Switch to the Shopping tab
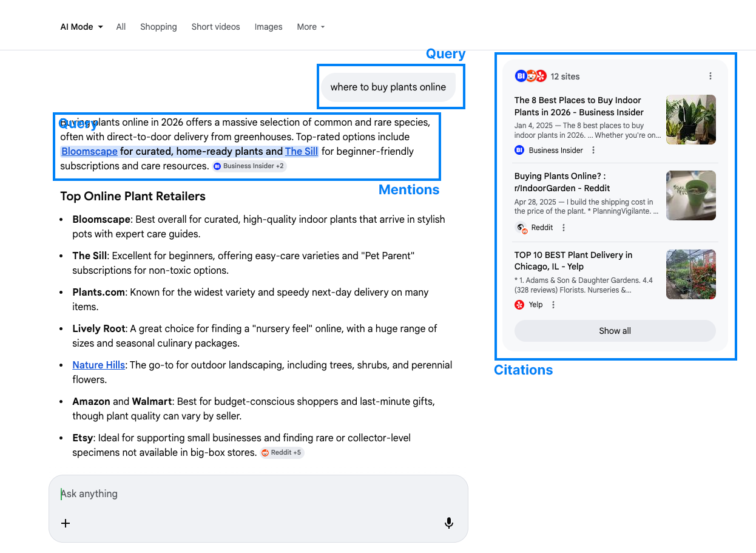This screenshot has height=553, width=756. pyautogui.click(x=158, y=27)
